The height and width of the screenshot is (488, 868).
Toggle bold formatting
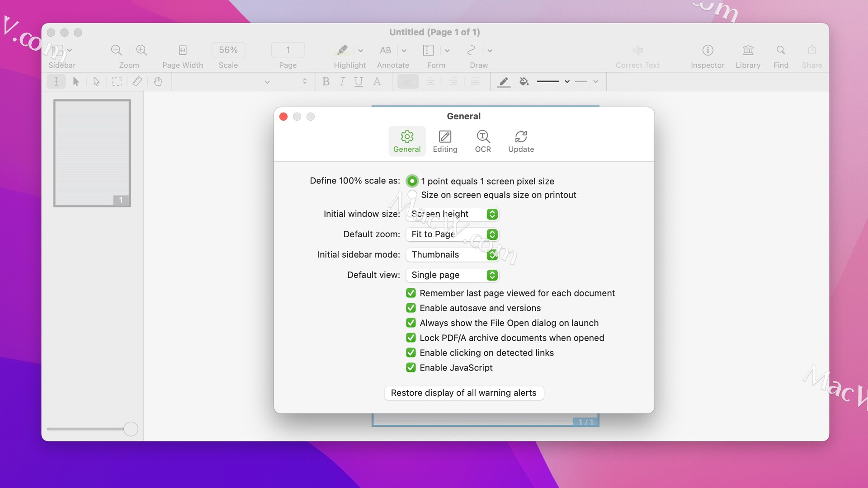[326, 81]
